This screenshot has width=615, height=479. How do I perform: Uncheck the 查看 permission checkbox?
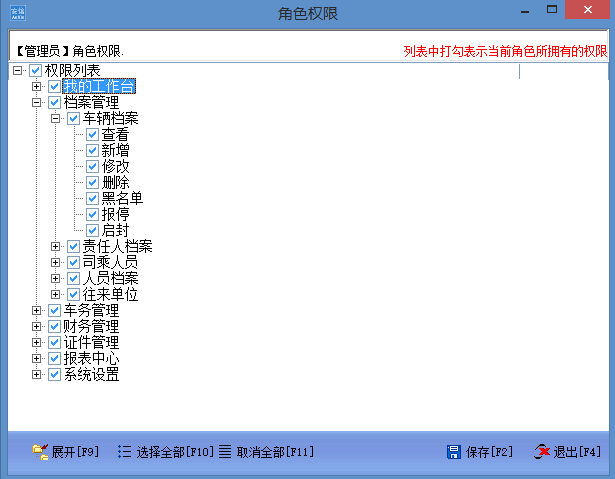tap(93, 135)
